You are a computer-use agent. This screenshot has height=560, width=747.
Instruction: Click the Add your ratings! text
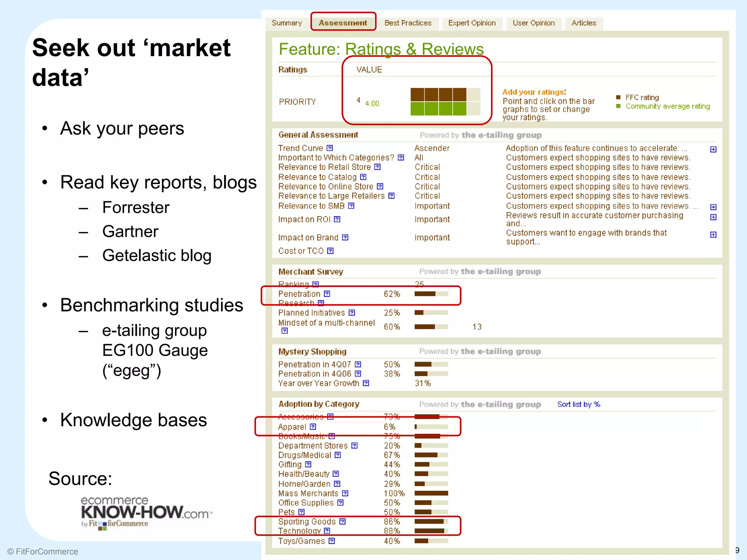coord(534,92)
